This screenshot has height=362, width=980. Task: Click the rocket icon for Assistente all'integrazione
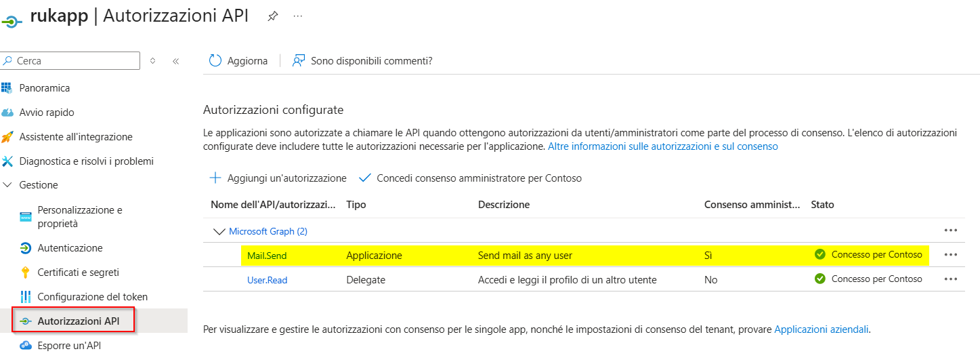[x=7, y=137]
